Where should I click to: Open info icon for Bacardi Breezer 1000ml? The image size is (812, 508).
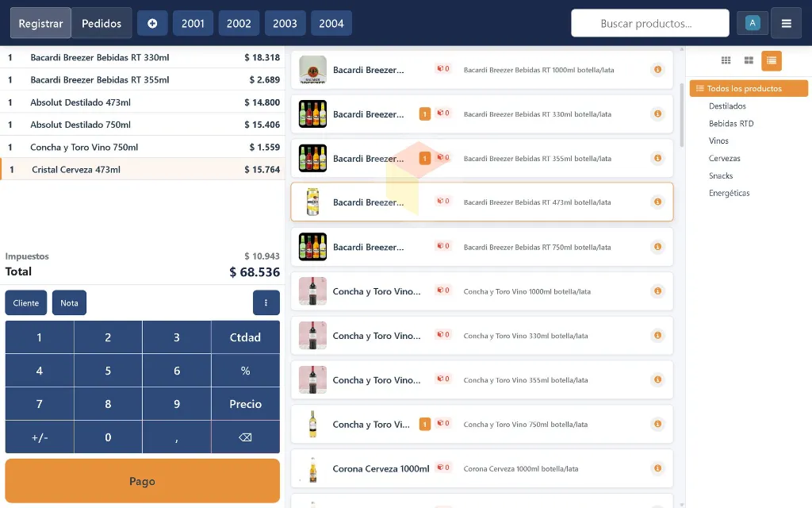tap(657, 70)
